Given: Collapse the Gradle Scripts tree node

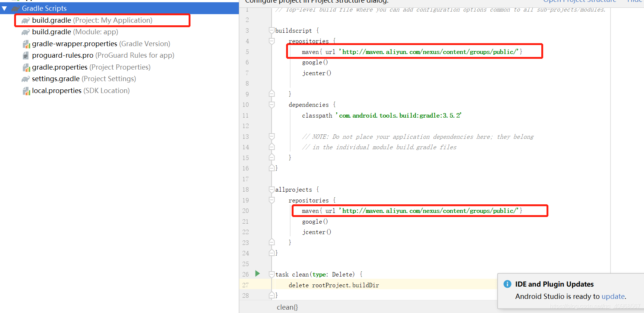Looking at the screenshot, I should point(4,8).
